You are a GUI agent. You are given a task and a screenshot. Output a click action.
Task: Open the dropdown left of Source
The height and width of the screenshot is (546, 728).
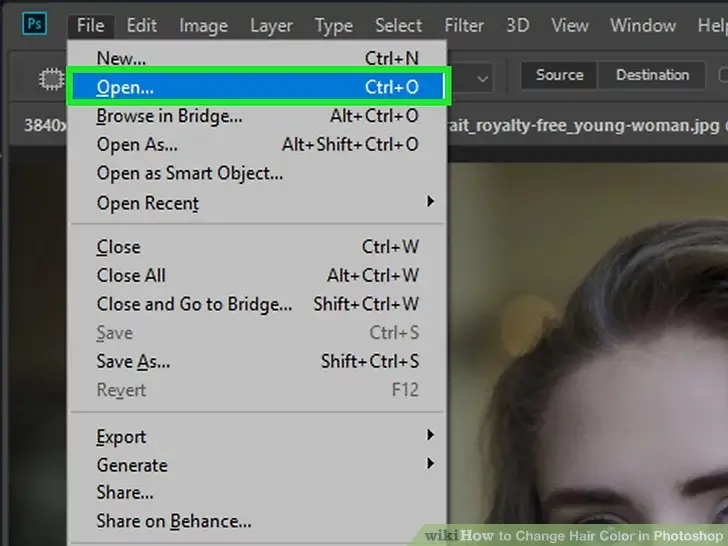pyautogui.click(x=483, y=77)
